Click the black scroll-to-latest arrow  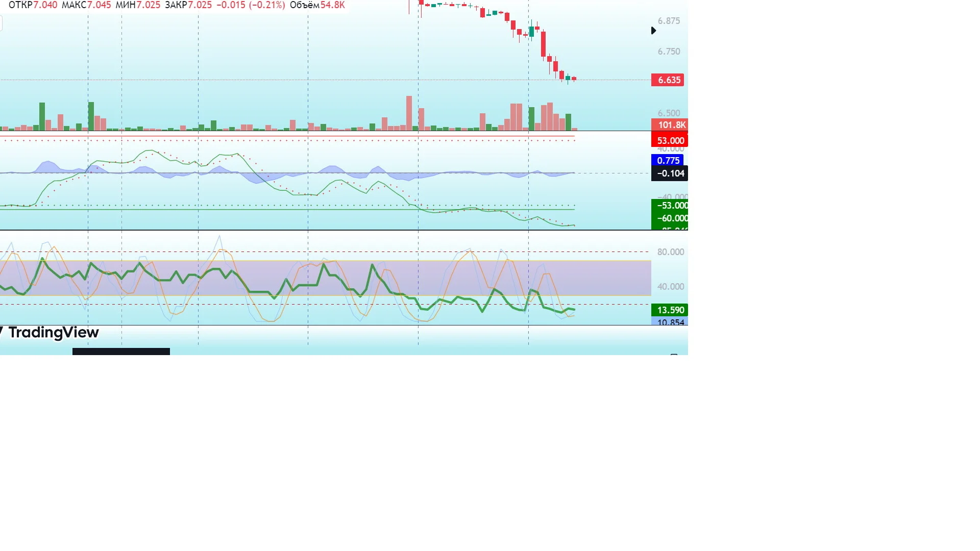coord(653,31)
